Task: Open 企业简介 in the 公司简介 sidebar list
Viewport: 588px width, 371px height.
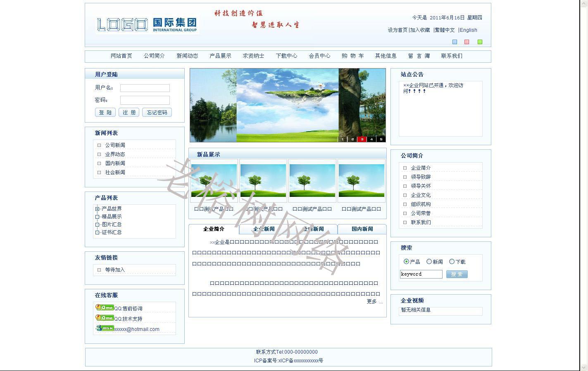Action: click(x=421, y=168)
